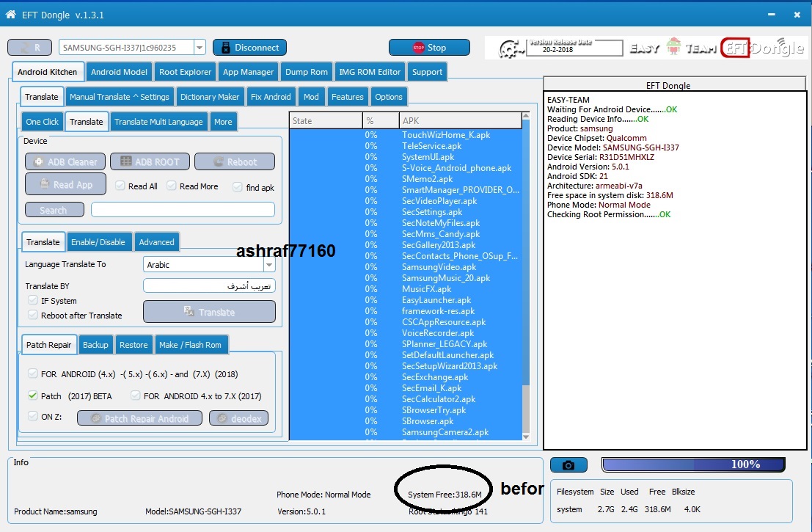Open the Support tab
Image resolution: width=812 pixels, height=532 pixels.
tap(427, 72)
